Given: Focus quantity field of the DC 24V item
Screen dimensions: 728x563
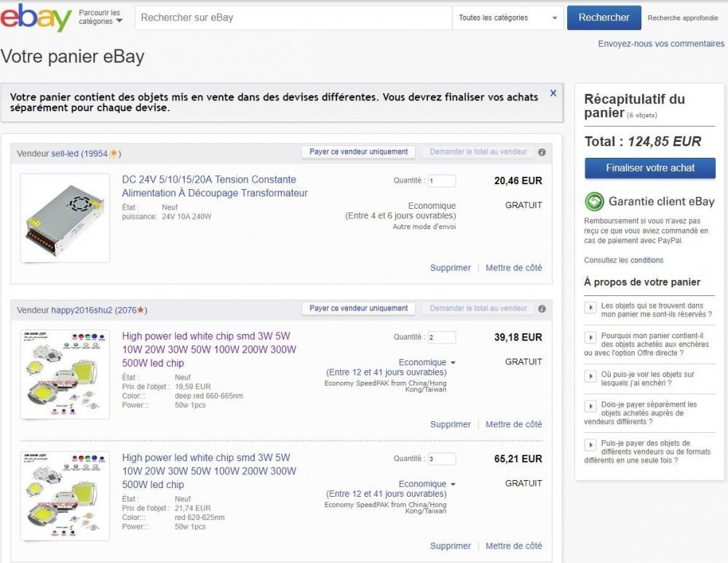Looking at the screenshot, I should (x=442, y=181).
